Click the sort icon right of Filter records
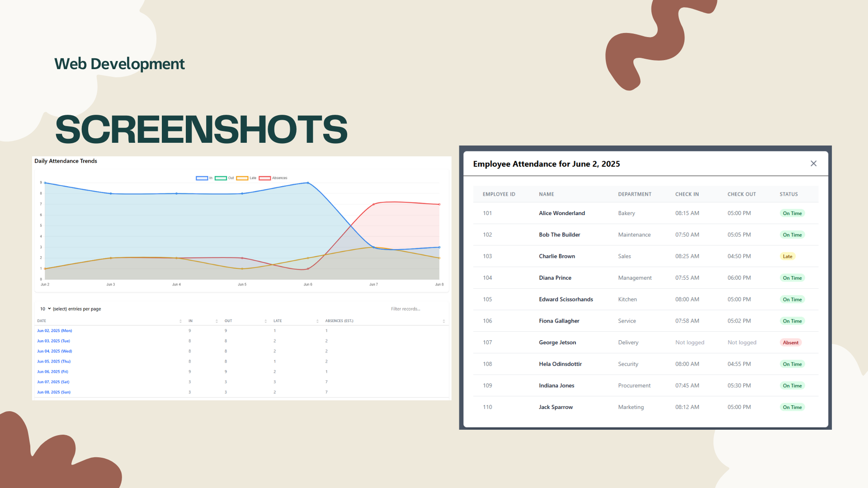 444,321
